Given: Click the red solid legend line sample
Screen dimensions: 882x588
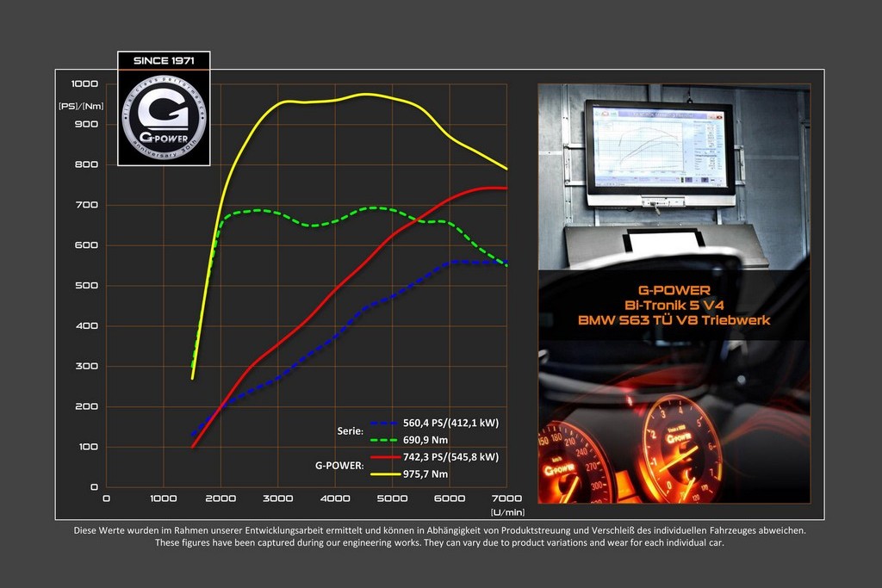Looking at the screenshot, I should tap(385, 456).
